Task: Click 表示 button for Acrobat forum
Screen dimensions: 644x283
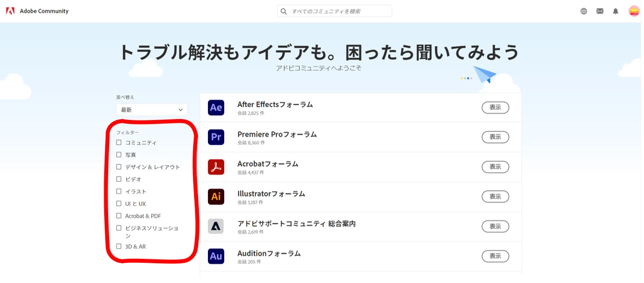Action: (495, 167)
